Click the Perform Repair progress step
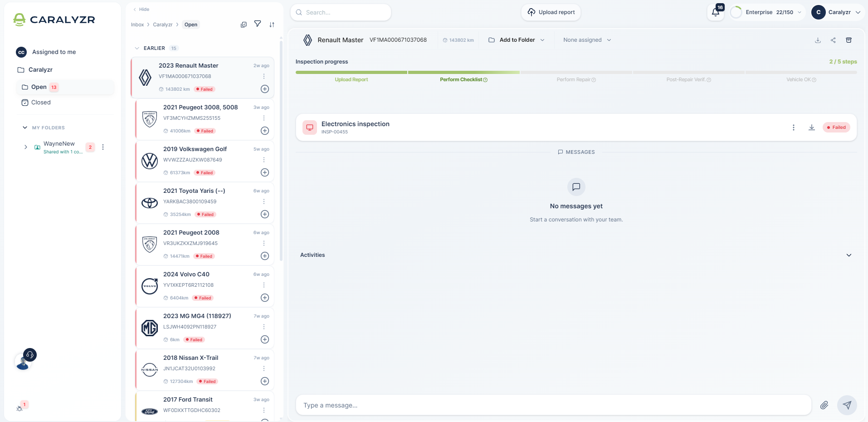 coord(576,79)
